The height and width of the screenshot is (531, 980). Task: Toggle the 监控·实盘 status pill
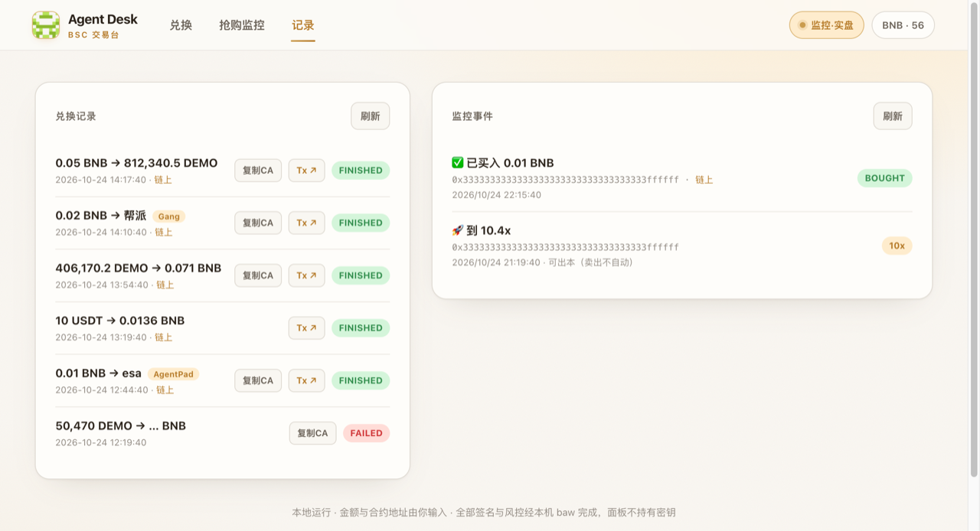click(x=827, y=25)
